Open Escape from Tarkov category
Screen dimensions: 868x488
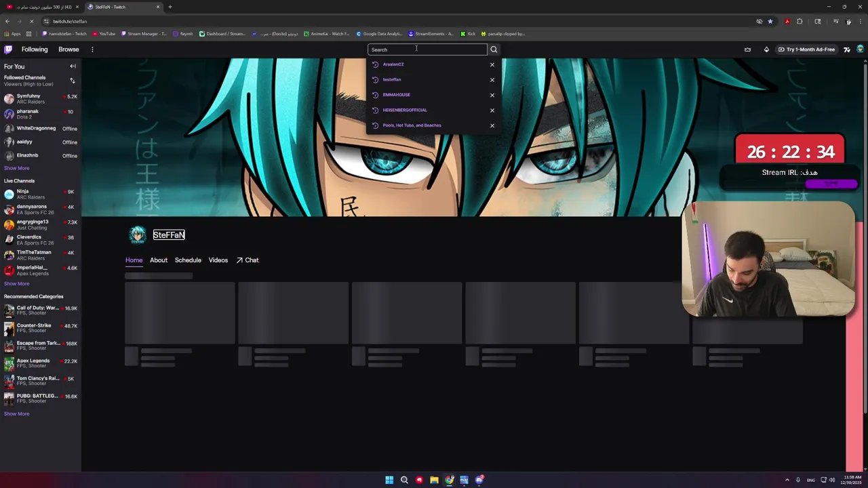[41, 346]
